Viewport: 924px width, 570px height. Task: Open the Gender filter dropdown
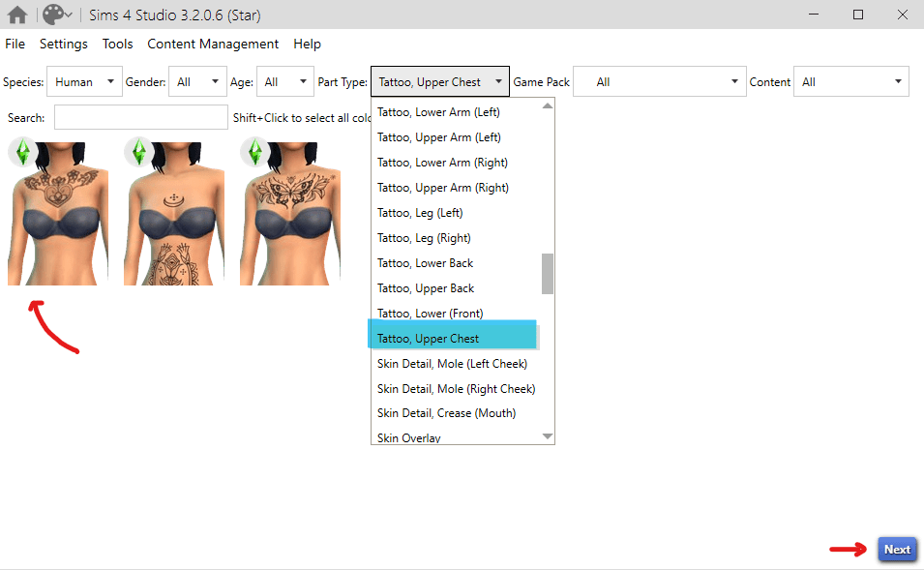(197, 82)
